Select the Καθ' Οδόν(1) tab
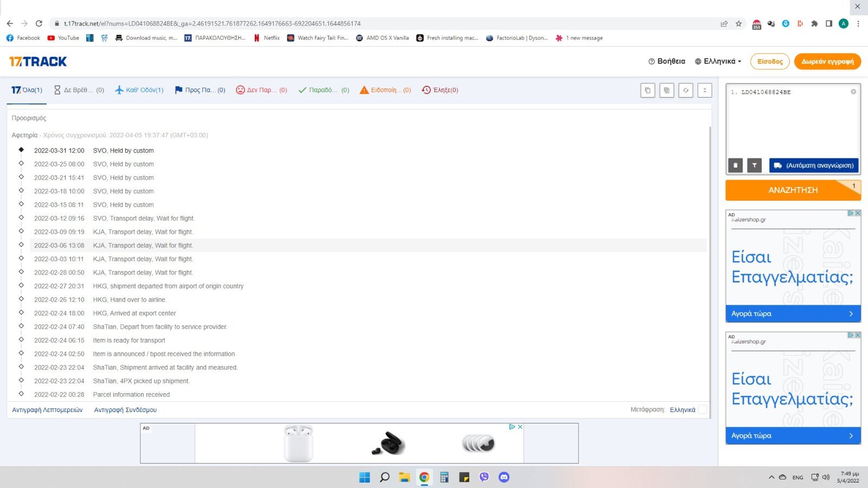Screen dimensions: 868x488 [139, 90]
